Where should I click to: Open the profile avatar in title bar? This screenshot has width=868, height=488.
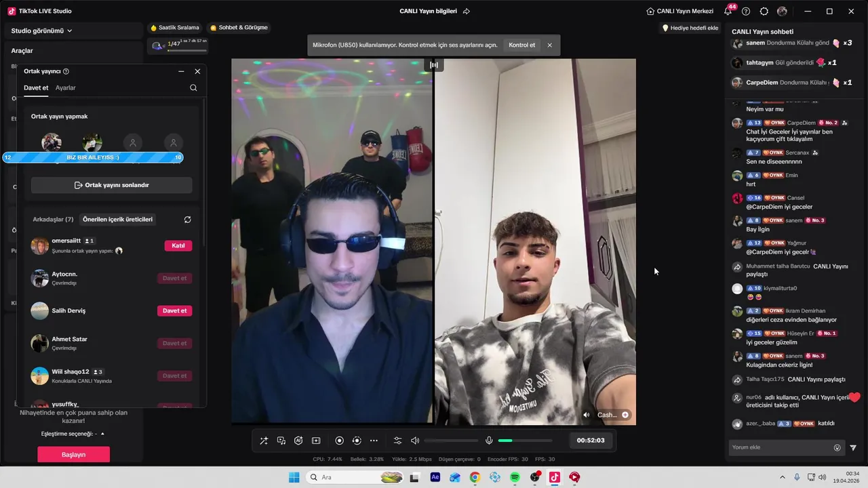(x=782, y=12)
